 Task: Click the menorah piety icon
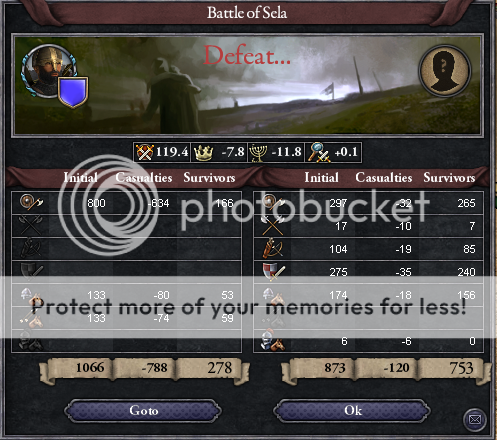pos(258,153)
